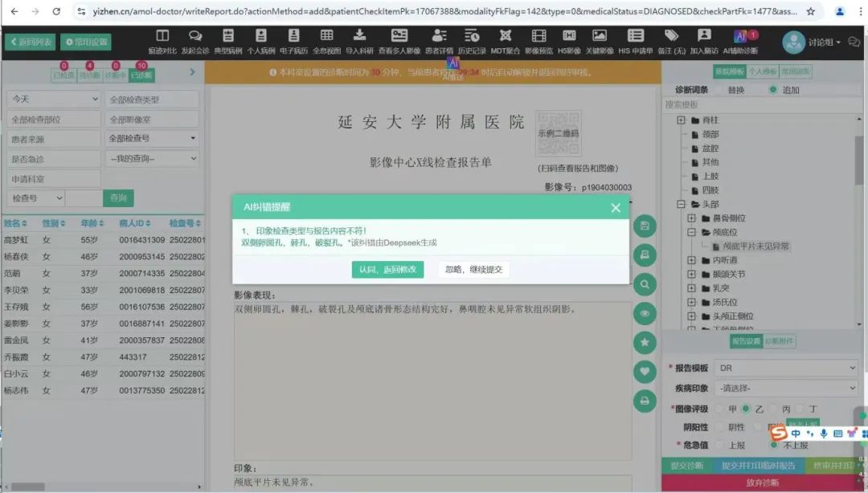The height and width of the screenshot is (493, 868).
Task: Open the 全息视图 holographic view
Action: coord(326,42)
